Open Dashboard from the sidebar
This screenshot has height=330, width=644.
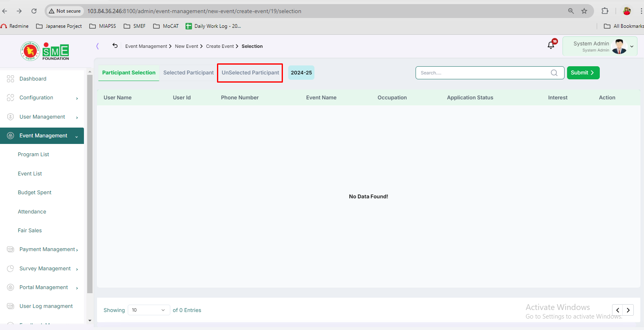[x=33, y=79]
